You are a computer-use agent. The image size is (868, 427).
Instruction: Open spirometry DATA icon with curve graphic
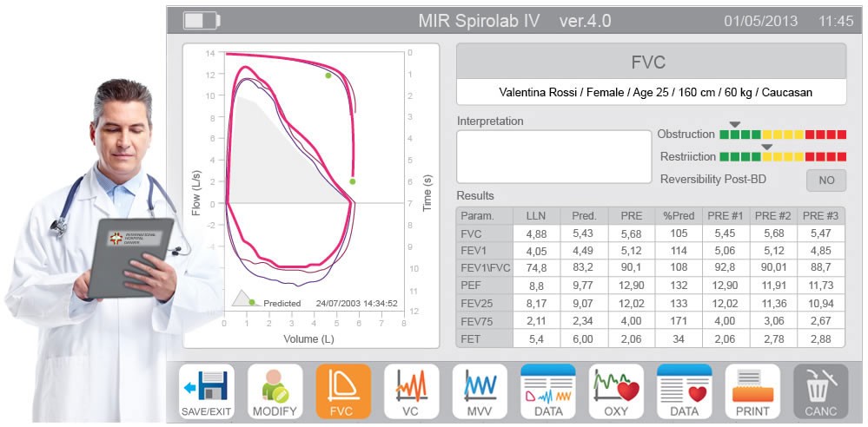[x=547, y=391]
